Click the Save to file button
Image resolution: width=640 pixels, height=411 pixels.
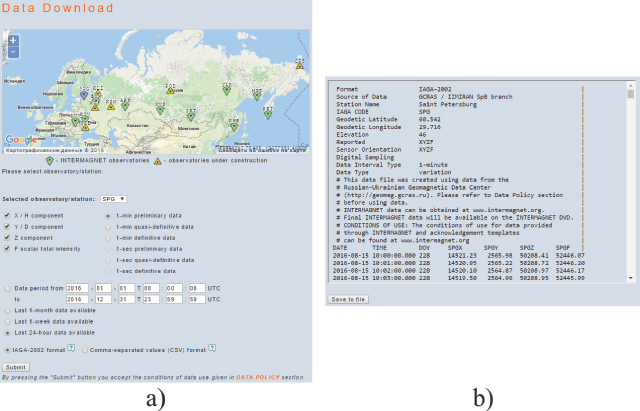tap(350, 299)
